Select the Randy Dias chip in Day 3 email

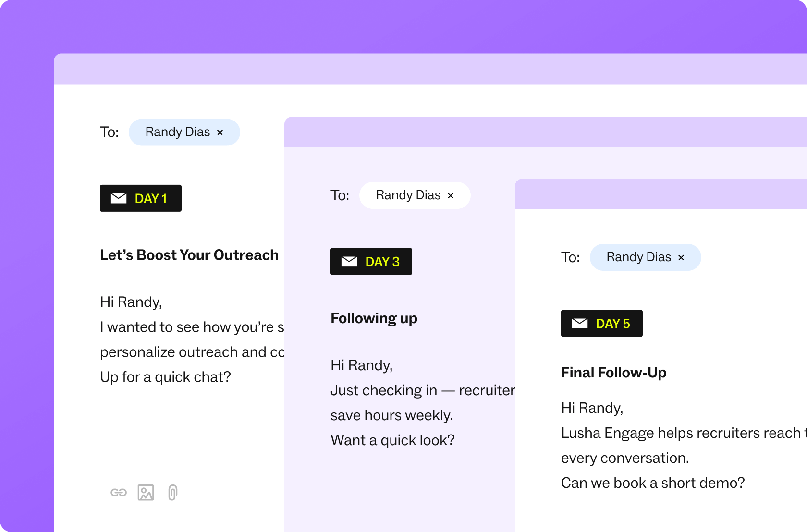pyautogui.click(x=408, y=195)
